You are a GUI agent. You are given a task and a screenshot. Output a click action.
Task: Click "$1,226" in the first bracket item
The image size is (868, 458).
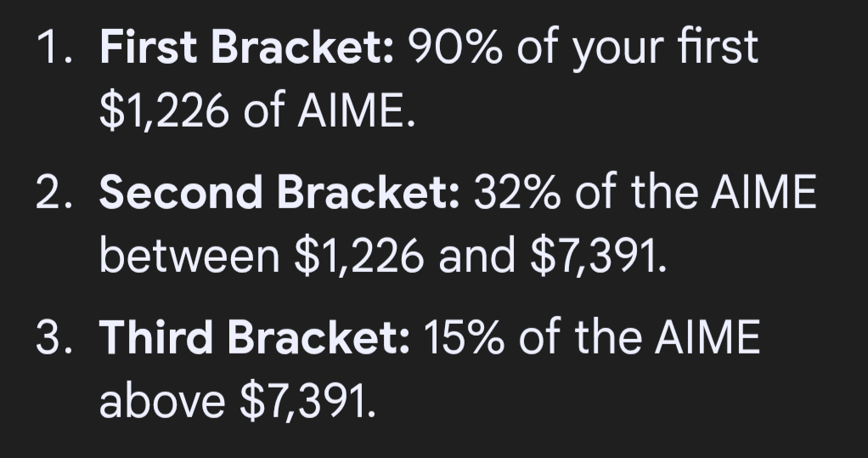tap(164, 110)
